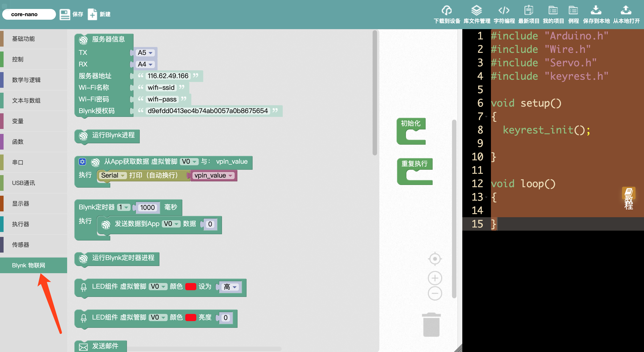Open V0 dropdown in LED 亮度 block
The image size is (644, 352).
158,317
